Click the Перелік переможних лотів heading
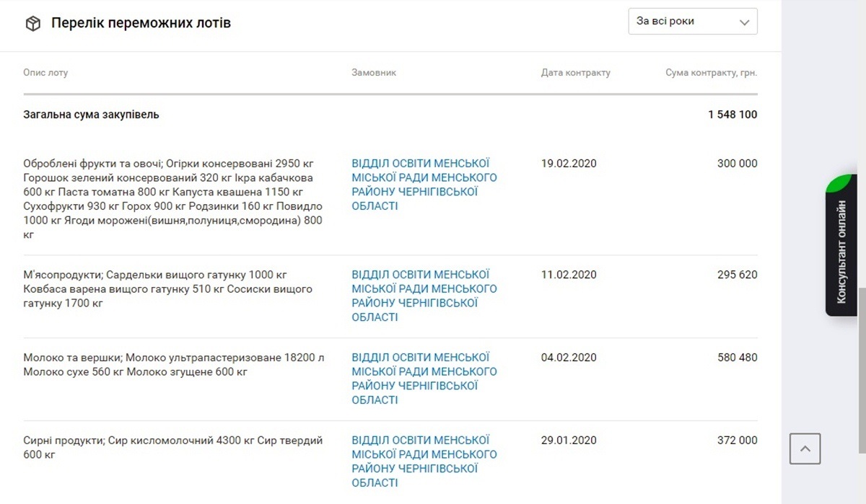866x504 pixels. point(141,23)
